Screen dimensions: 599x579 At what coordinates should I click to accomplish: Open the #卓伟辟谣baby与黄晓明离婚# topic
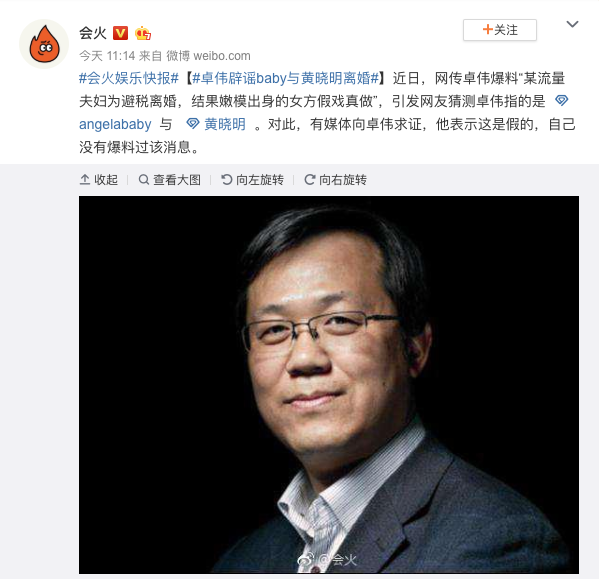285,78
